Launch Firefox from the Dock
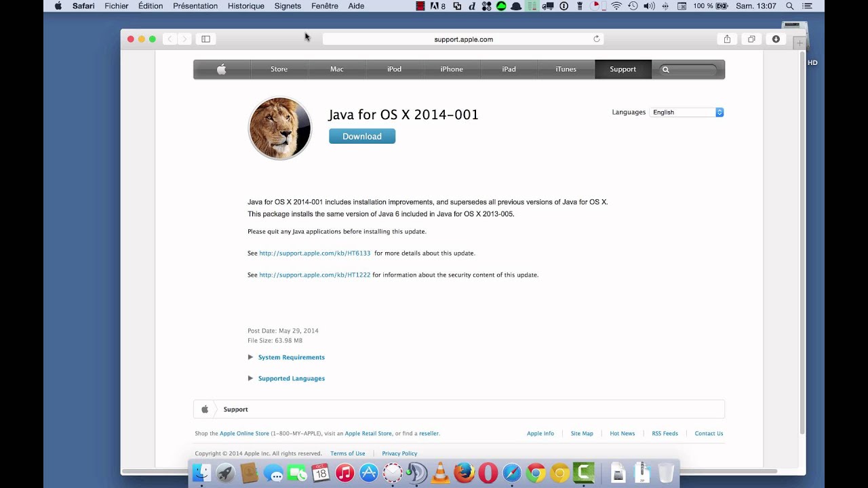This screenshot has width=868, height=488. click(464, 472)
